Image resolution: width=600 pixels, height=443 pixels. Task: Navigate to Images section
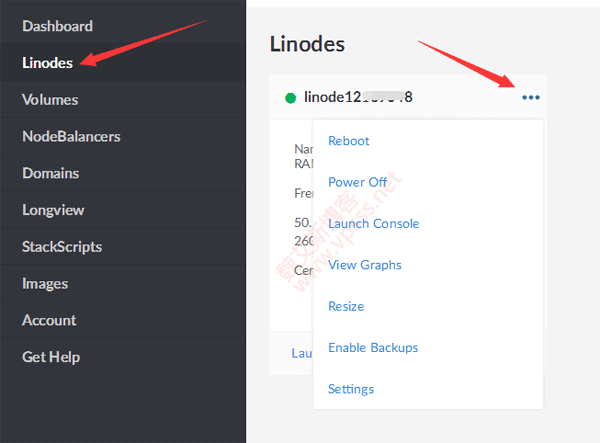click(x=45, y=283)
